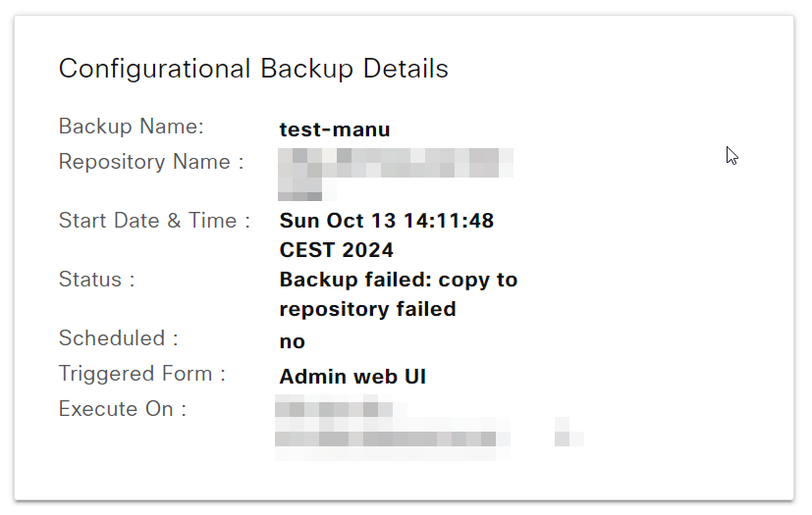The image size is (812, 515).
Task: Select the Admin web UI value
Action: [x=352, y=377]
